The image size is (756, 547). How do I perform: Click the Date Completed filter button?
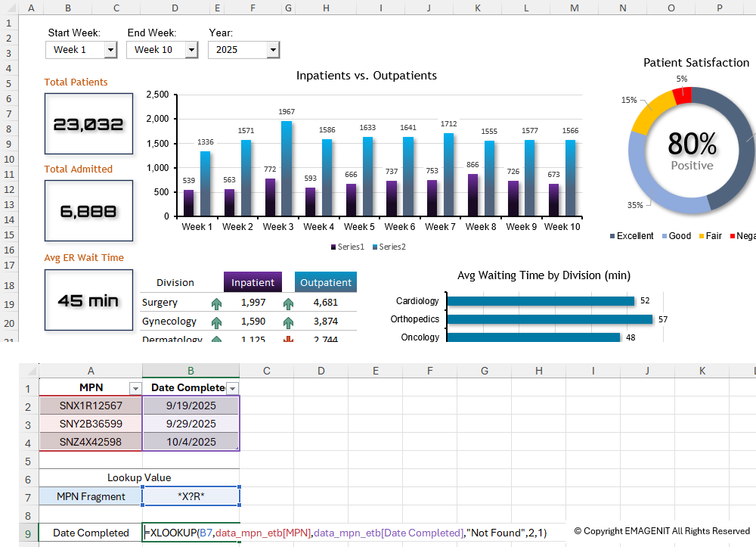click(x=233, y=388)
